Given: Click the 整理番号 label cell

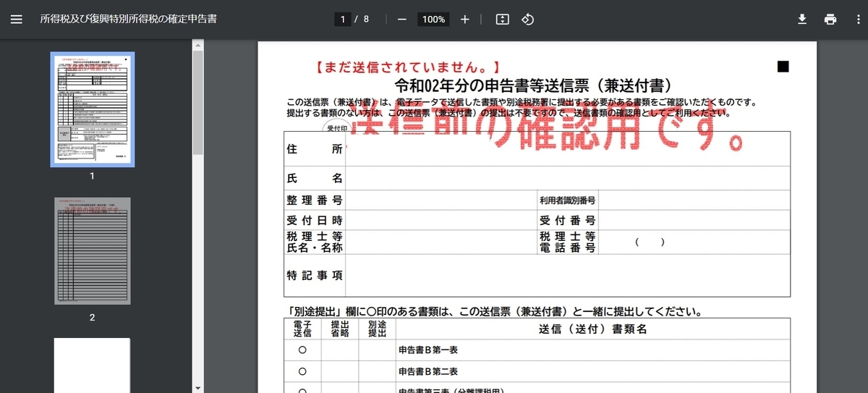Looking at the screenshot, I should (315, 200).
